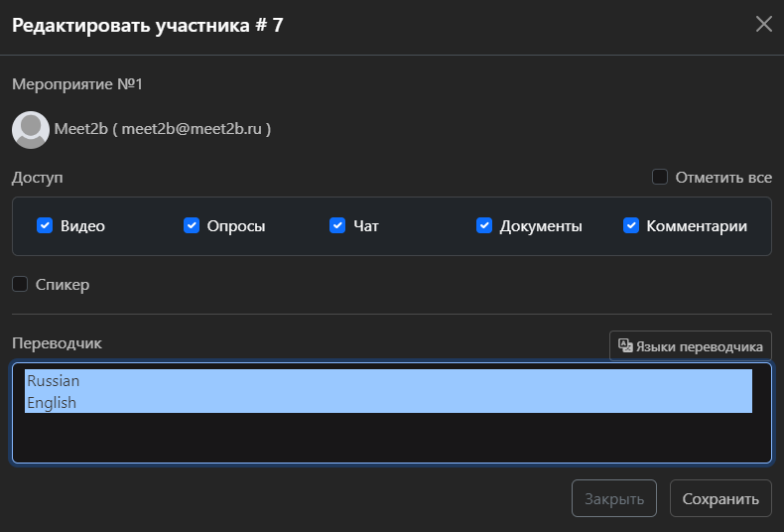The image size is (784, 532).
Task: Toggle the Комментарии checkbox
Action: [x=631, y=226]
